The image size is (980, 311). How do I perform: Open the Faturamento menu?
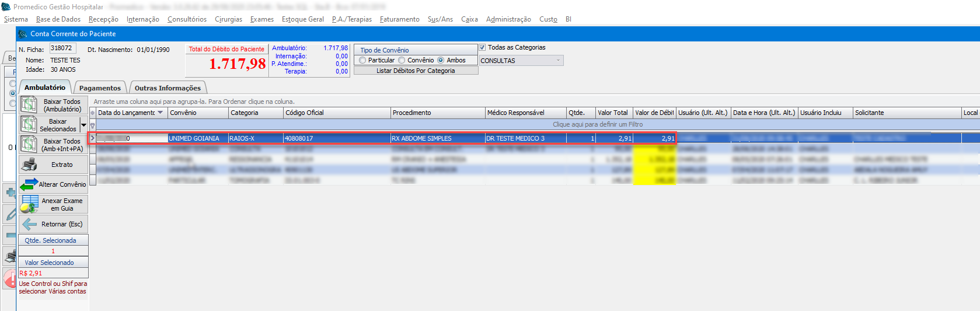coord(399,19)
